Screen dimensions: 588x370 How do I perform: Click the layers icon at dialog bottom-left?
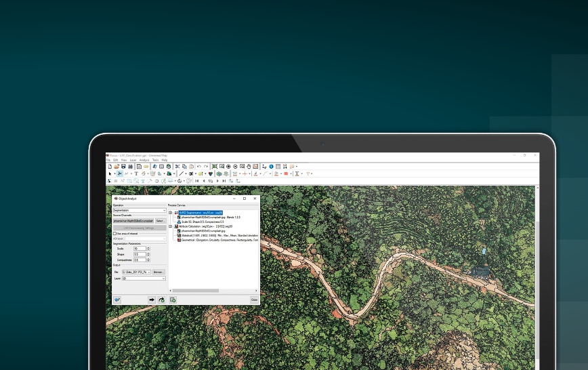pos(117,300)
